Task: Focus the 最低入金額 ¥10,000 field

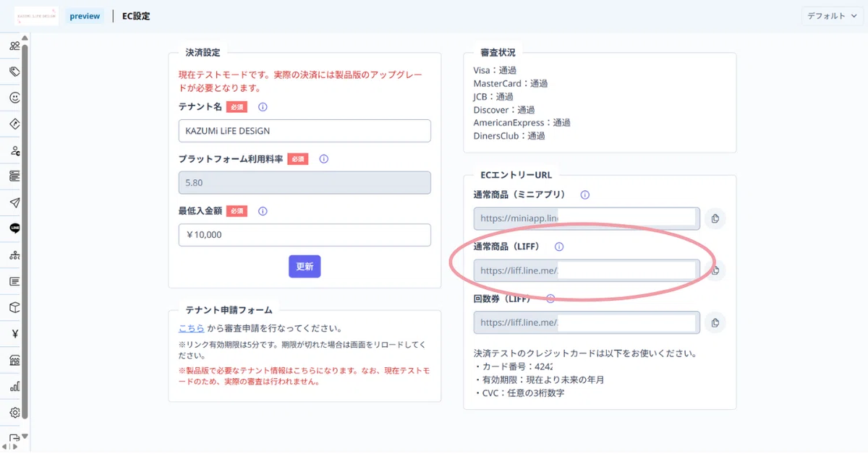Action: click(x=305, y=235)
